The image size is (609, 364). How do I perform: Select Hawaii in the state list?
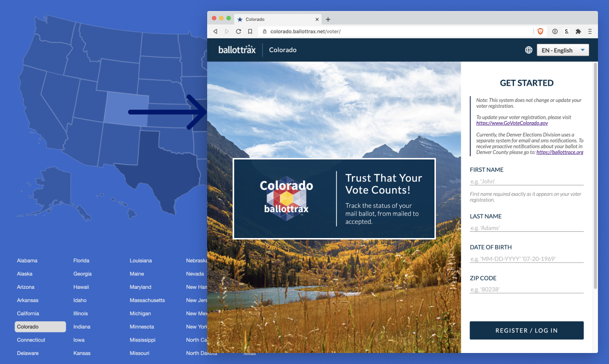coord(81,287)
